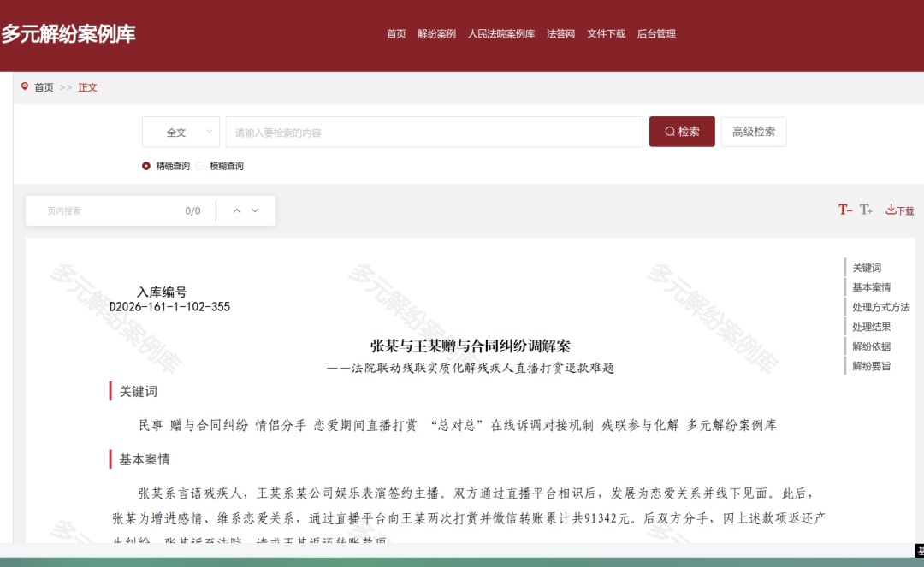This screenshot has width=924, height=567.
Task: Click the 下载 download icon
Action: 899,210
